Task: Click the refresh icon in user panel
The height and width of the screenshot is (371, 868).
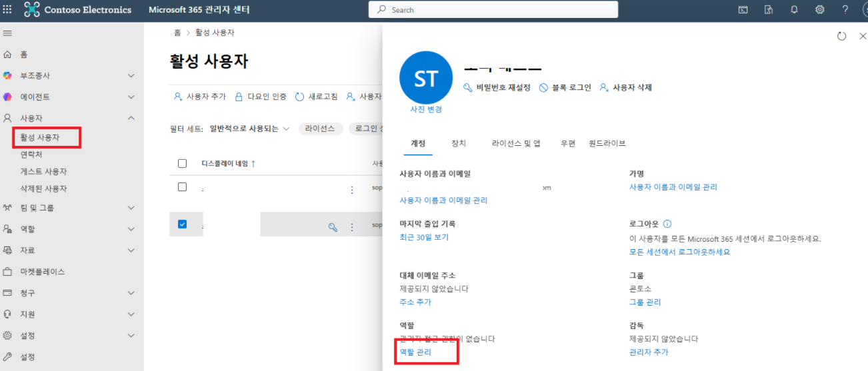Action: [841, 37]
